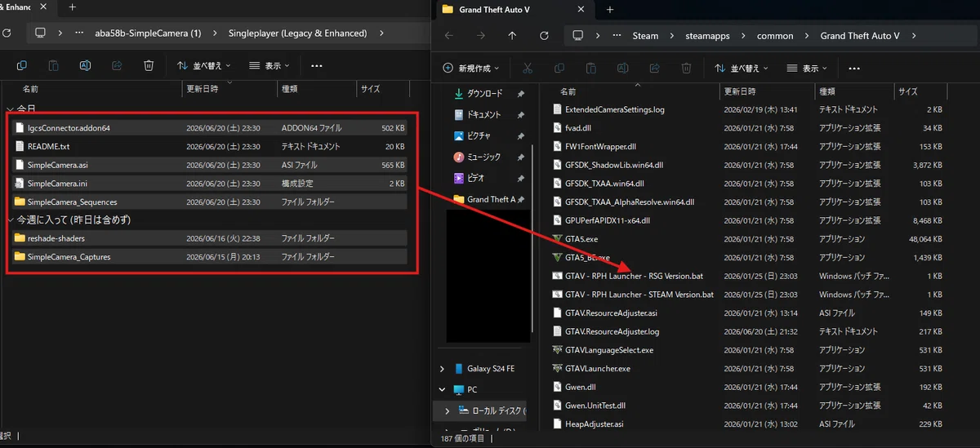Show hidden breadcrumb path in GTA V window
980x448 pixels.
click(x=617, y=36)
